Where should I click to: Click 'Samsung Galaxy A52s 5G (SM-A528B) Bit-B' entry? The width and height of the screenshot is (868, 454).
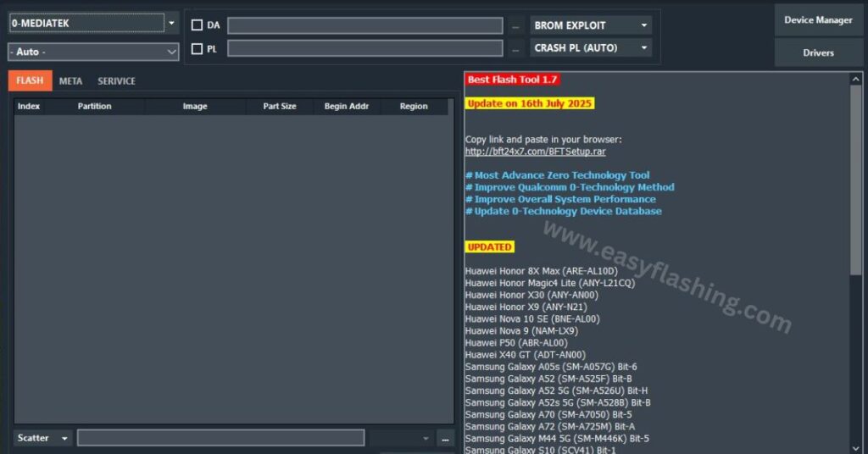tap(558, 403)
